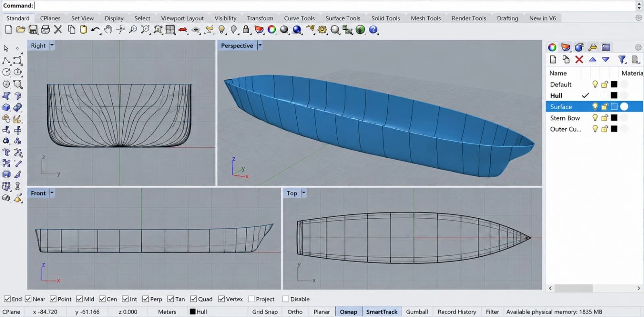Open a file with the folder icon
The image size is (644, 317).
[x=21, y=29]
